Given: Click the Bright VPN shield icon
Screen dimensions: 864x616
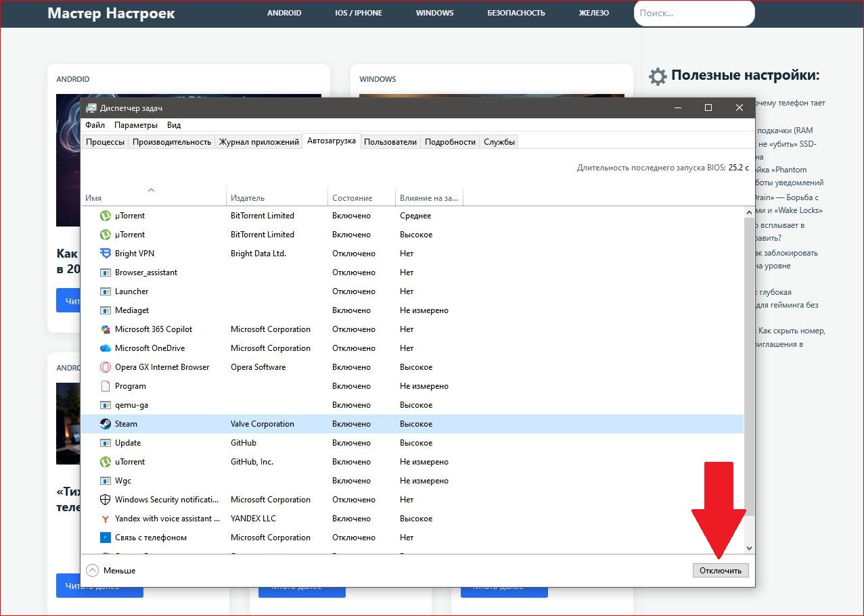Looking at the screenshot, I should point(105,254).
